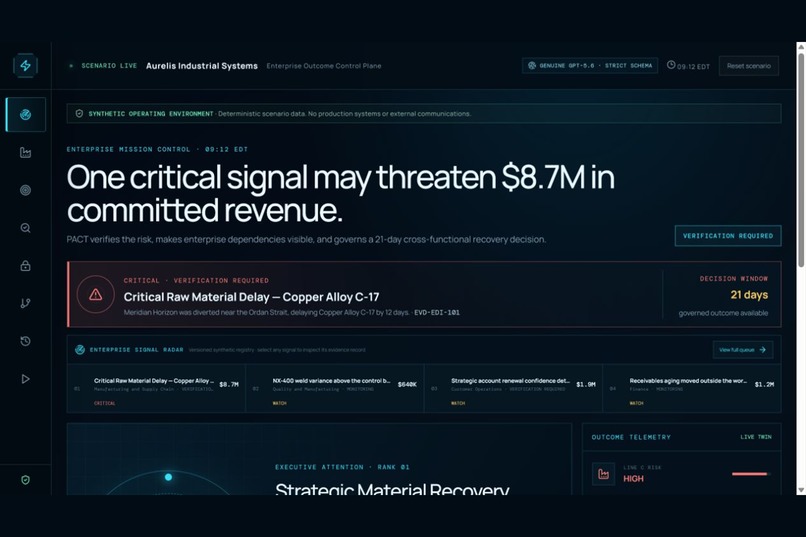806x537 pixels.
Task: Click the clock icon beside 09:12 EDT
Action: click(671, 65)
